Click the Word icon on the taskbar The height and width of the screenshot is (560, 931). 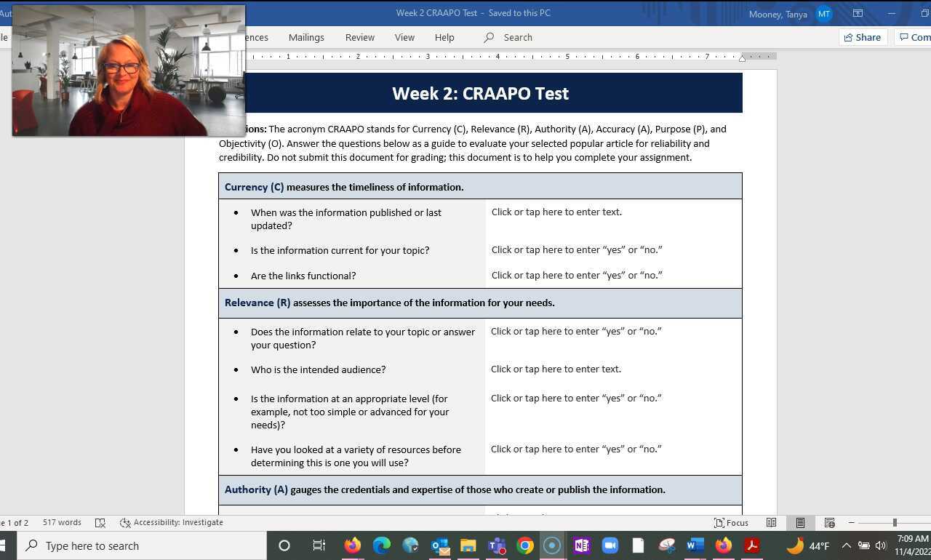[695, 545]
